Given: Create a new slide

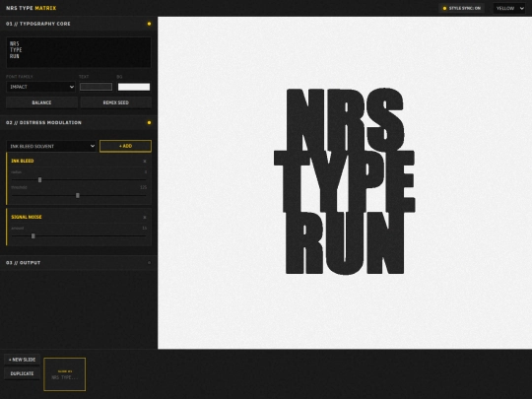Looking at the screenshot, I should [x=22, y=360].
